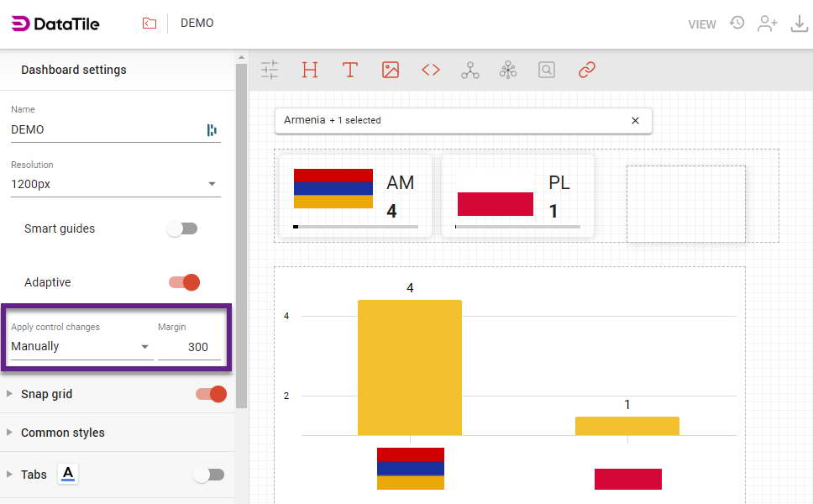Insert a heading with the H icon

pos(310,70)
